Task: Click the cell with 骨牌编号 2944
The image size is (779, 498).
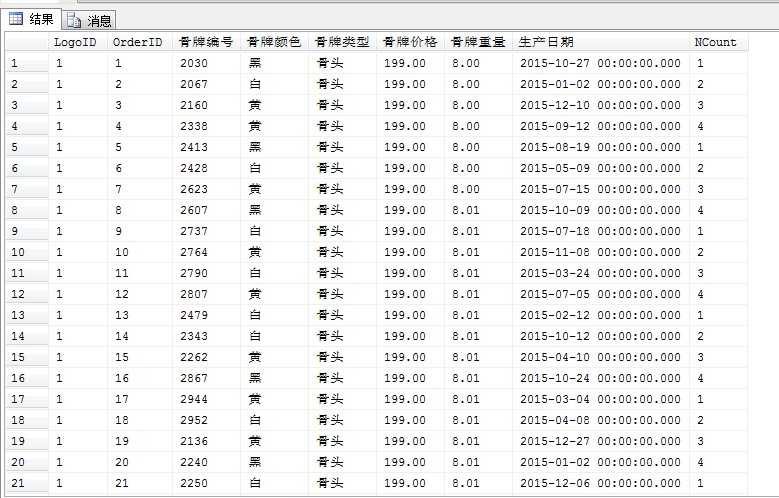Action: tap(207, 399)
